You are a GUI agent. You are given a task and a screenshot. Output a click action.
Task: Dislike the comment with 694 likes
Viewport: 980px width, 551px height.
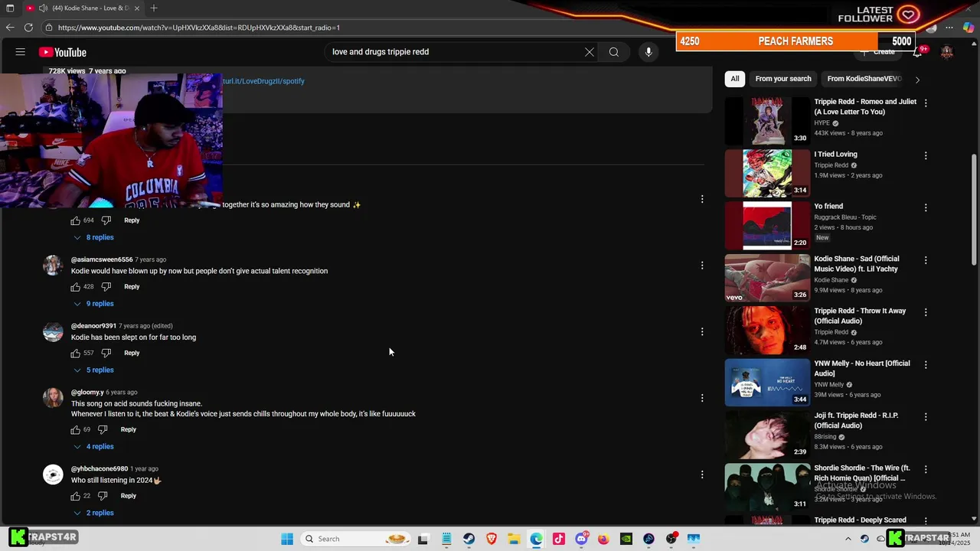click(106, 220)
